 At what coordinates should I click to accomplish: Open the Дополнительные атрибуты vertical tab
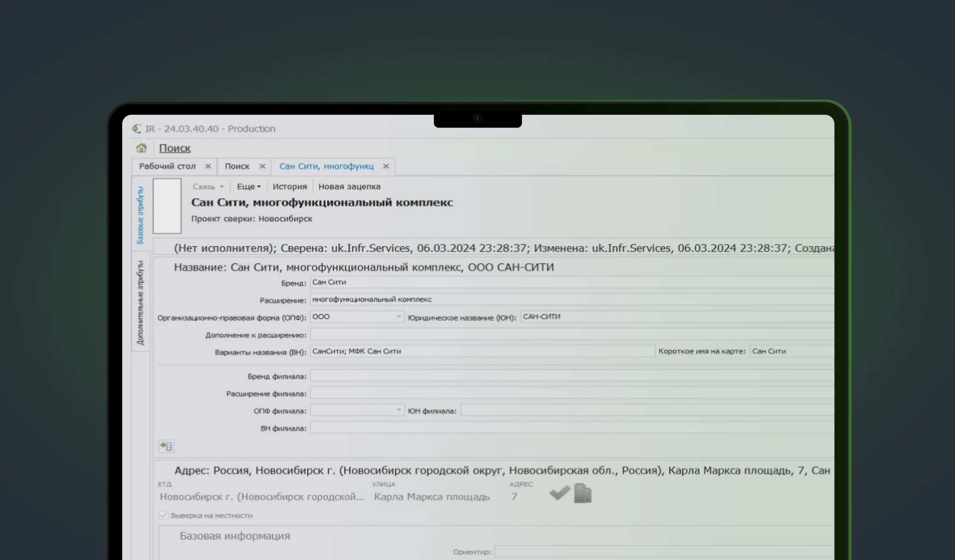pos(140,303)
